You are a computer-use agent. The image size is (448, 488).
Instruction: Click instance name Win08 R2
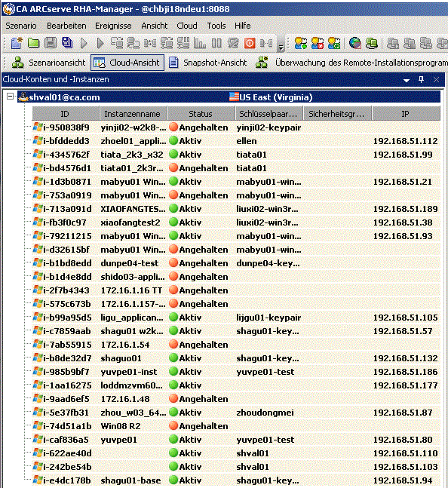pyautogui.click(x=121, y=426)
